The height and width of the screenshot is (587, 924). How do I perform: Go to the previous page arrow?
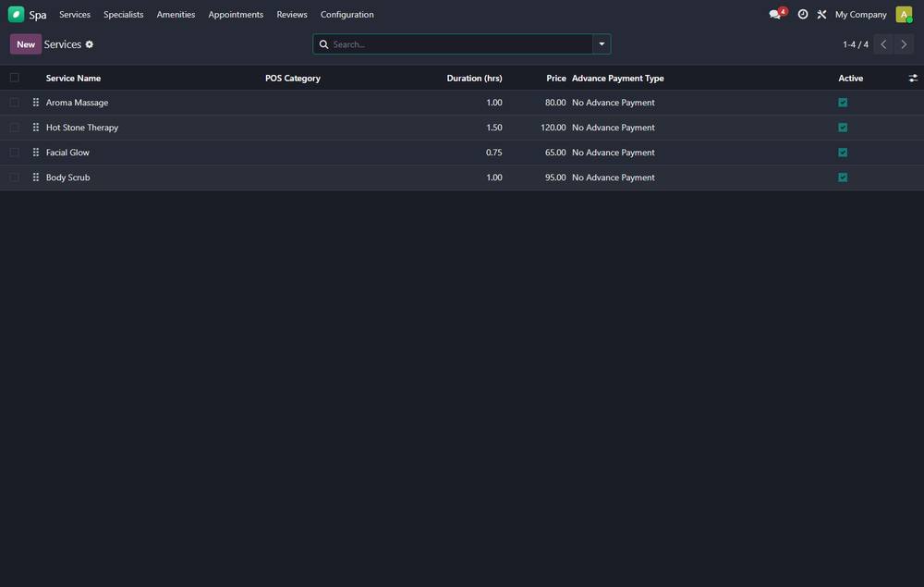coord(883,44)
